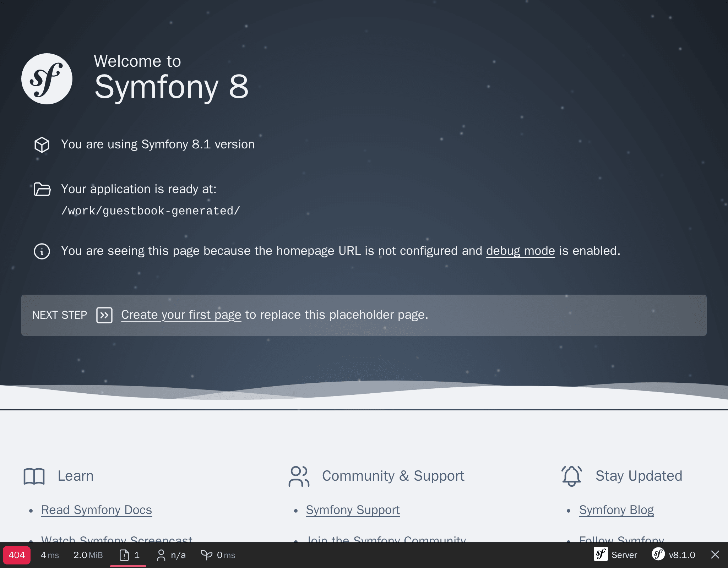Click the info circle icon
The height and width of the screenshot is (568, 728).
point(42,251)
